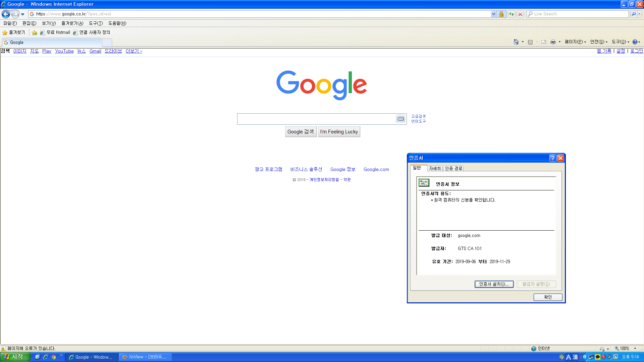Image resolution: width=644 pixels, height=362 pixels.
Task: Stop loading with the red X button
Action: point(520,14)
